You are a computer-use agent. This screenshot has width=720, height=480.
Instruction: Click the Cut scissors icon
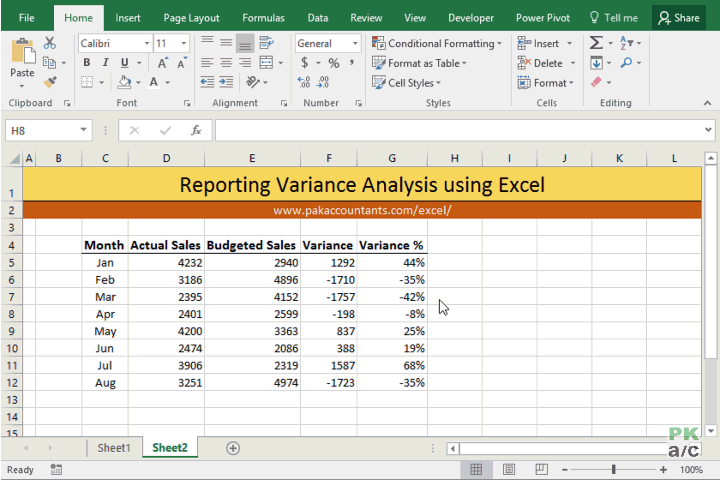coord(50,43)
